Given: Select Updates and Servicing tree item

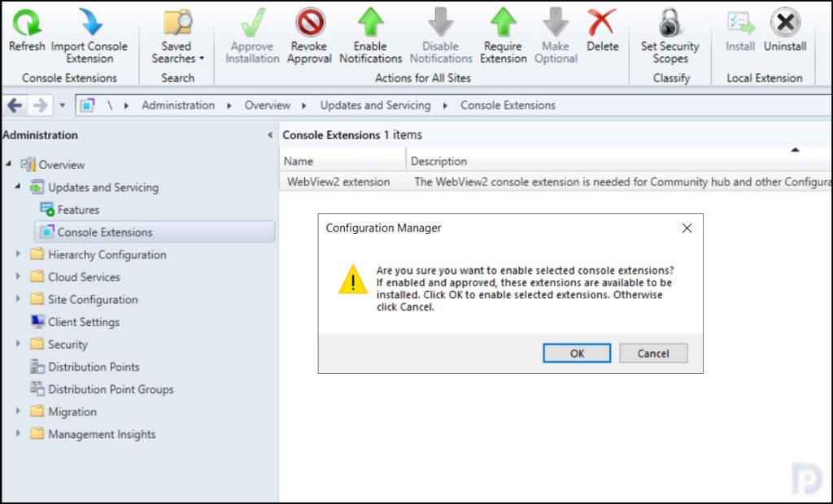Looking at the screenshot, I should tap(103, 187).
